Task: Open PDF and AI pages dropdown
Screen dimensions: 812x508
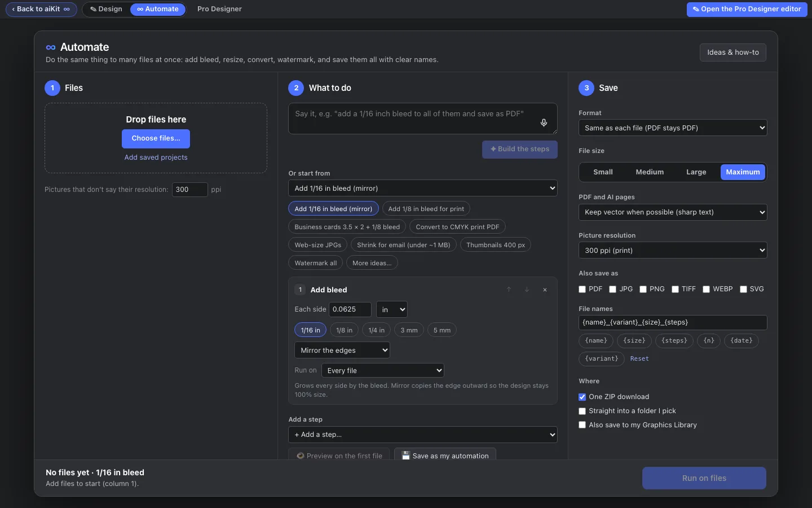Action: click(x=673, y=212)
